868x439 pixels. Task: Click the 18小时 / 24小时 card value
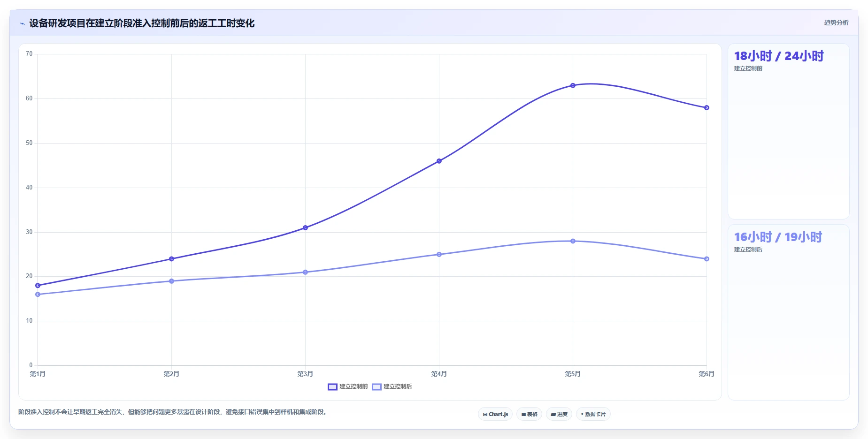click(x=779, y=56)
